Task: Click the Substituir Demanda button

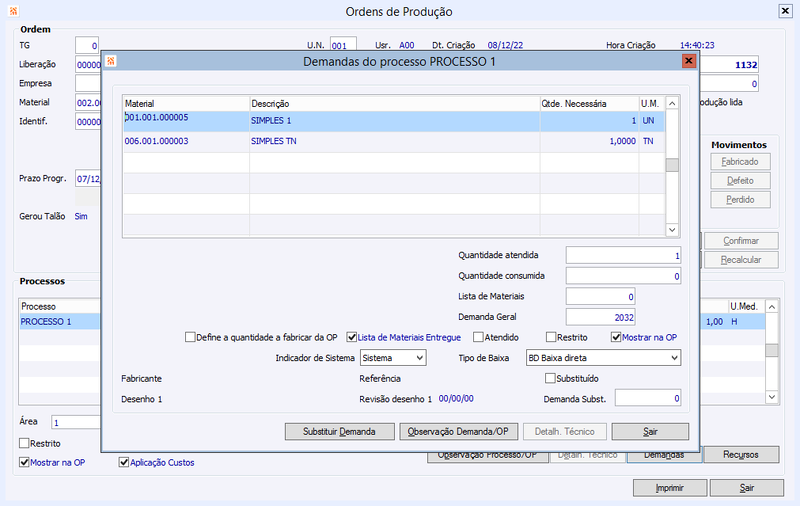Action: [x=339, y=432]
